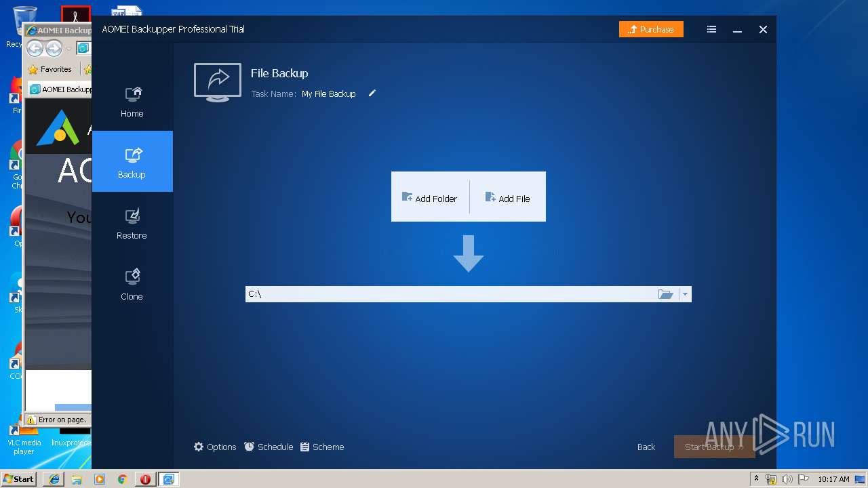
Task: Click Start Backup
Action: tap(714, 447)
